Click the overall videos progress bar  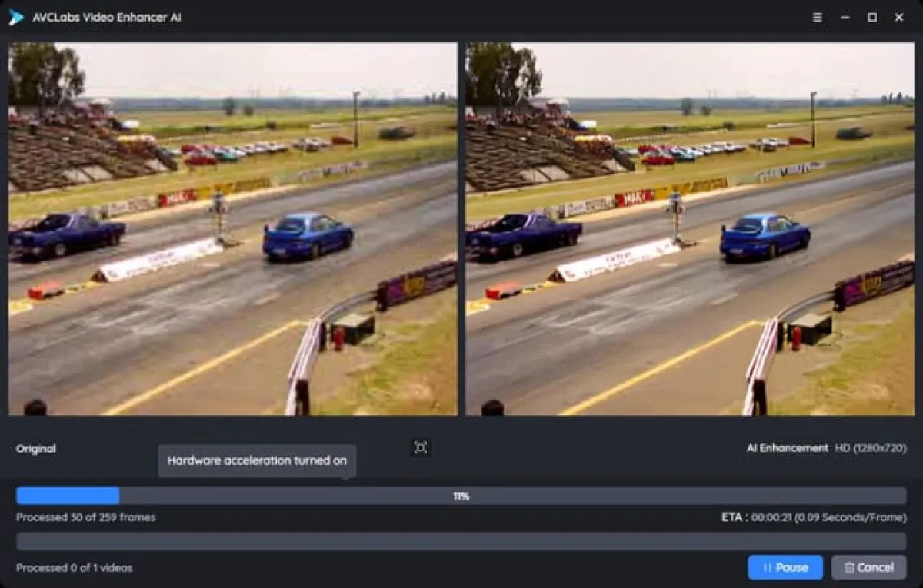click(461, 543)
